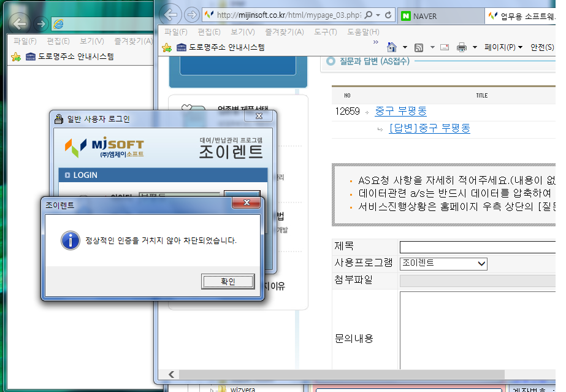
Task: Click the add-to-favorites star in the rear browser
Action: [x=16, y=56]
